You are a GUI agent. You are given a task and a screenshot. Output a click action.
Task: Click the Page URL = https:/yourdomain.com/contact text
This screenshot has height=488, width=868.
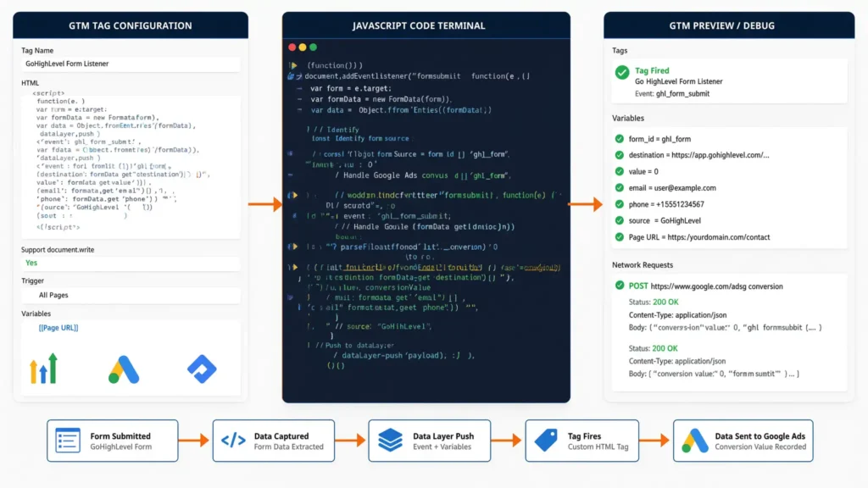[x=699, y=237]
